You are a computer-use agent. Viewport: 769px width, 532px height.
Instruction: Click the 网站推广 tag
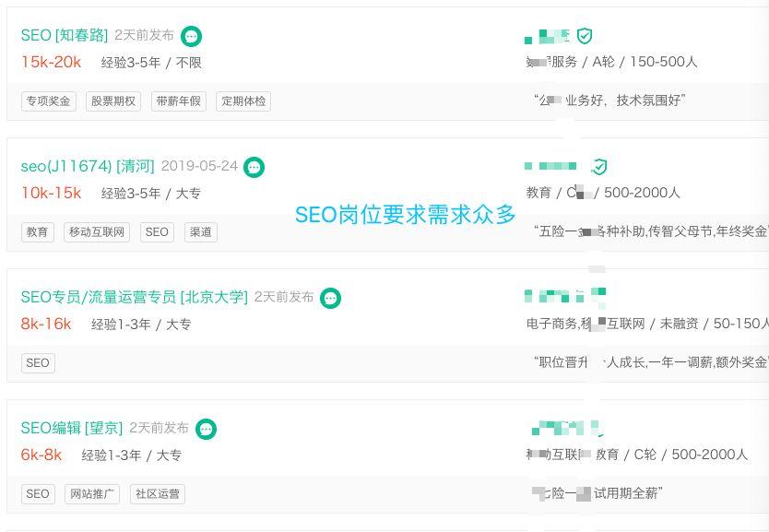[x=92, y=494]
